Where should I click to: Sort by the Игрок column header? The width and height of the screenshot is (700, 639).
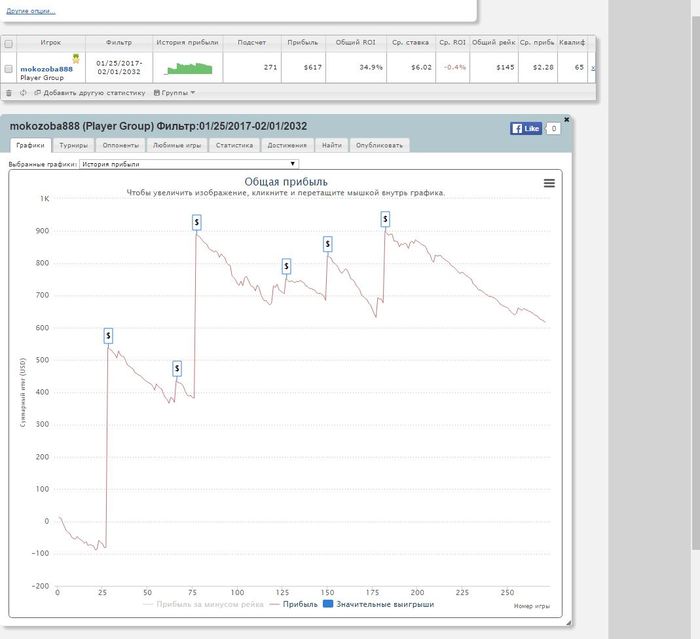coord(51,43)
